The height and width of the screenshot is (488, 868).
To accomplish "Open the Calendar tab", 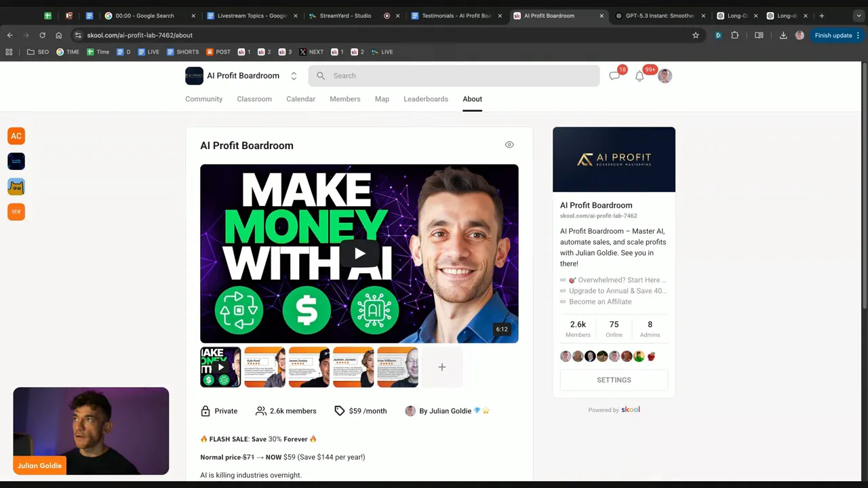I will pyautogui.click(x=300, y=99).
